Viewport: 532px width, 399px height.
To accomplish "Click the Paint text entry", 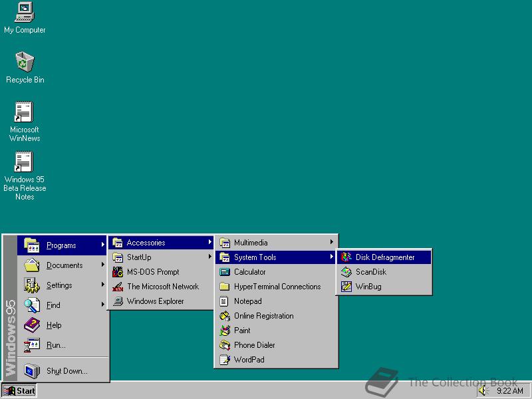I will [x=242, y=330].
